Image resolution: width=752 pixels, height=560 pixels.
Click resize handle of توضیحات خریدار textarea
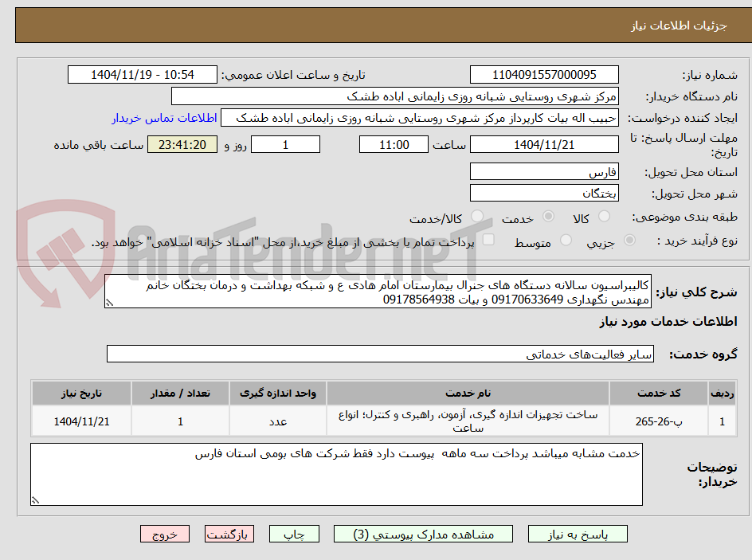(35, 500)
